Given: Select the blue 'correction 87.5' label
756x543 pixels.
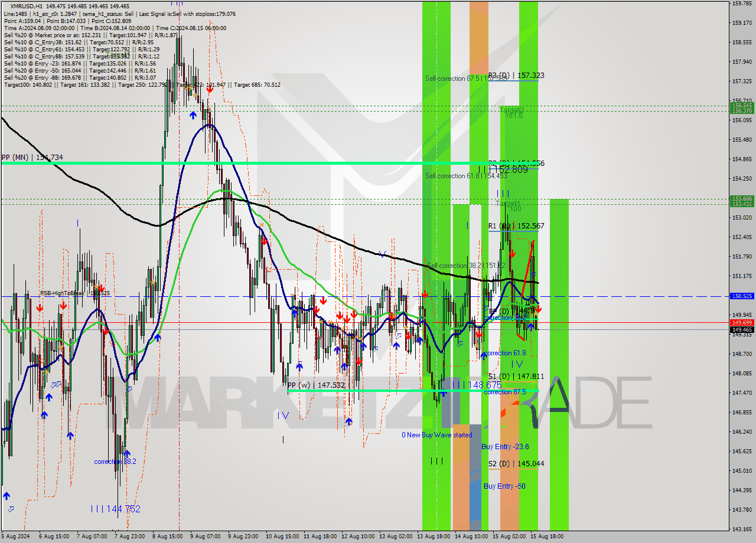Looking at the screenshot, I should [x=504, y=392].
